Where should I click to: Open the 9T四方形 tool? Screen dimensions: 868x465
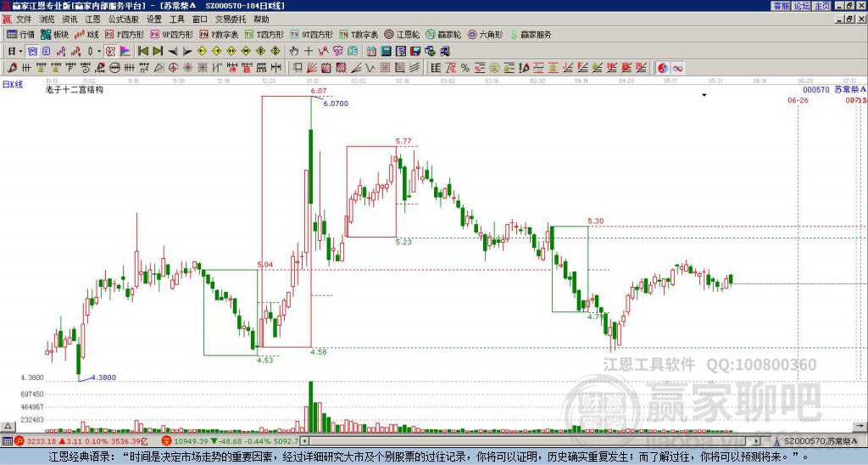[311, 34]
